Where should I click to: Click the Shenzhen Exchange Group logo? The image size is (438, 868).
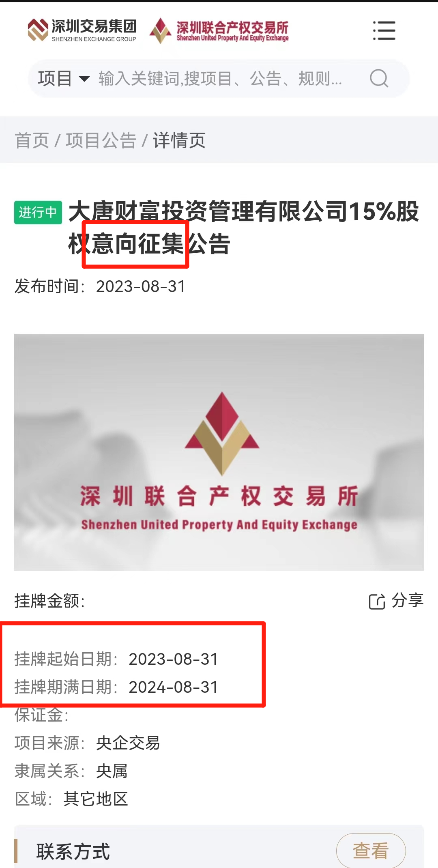[82, 30]
